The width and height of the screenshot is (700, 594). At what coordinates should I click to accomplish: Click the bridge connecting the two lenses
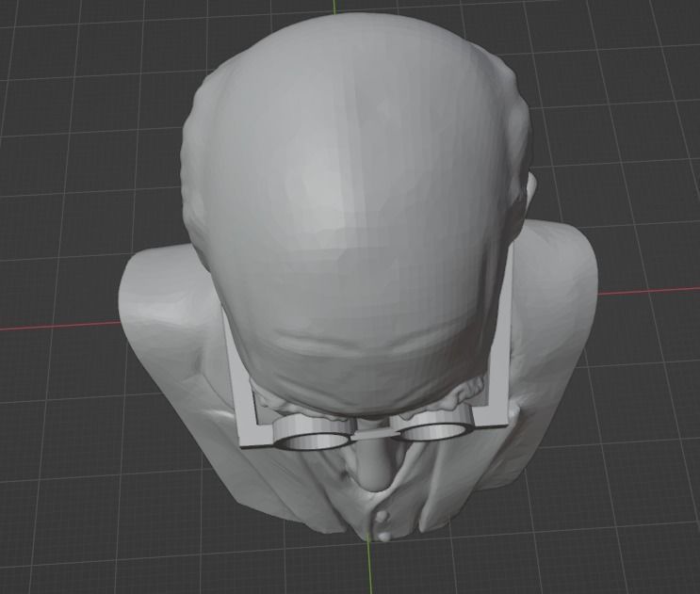(374, 434)
